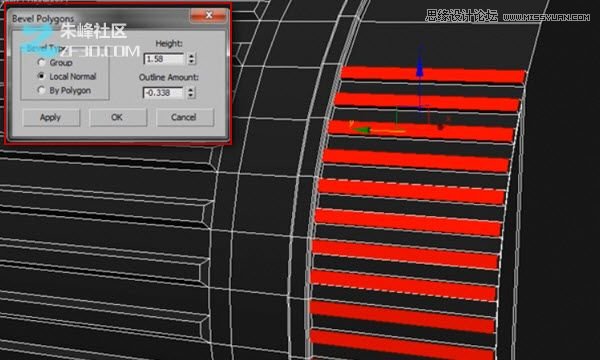Click the green Y-axis gizmo arrow

(361, 130)
